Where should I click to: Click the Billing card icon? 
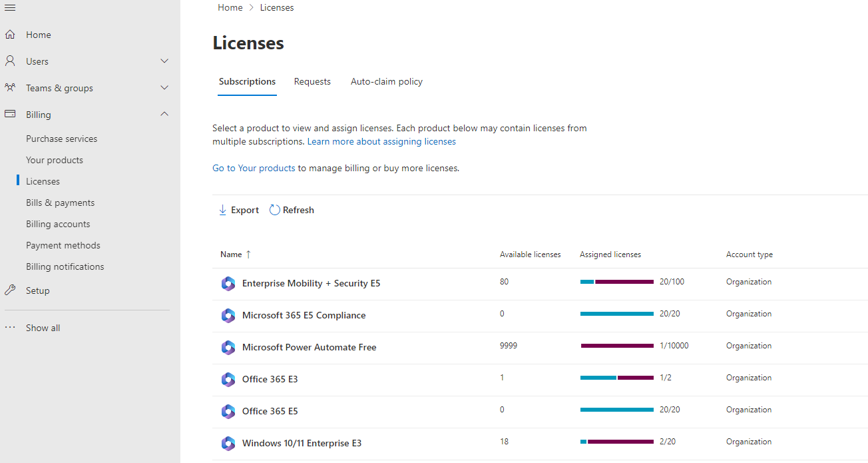(x=10, y=115)
